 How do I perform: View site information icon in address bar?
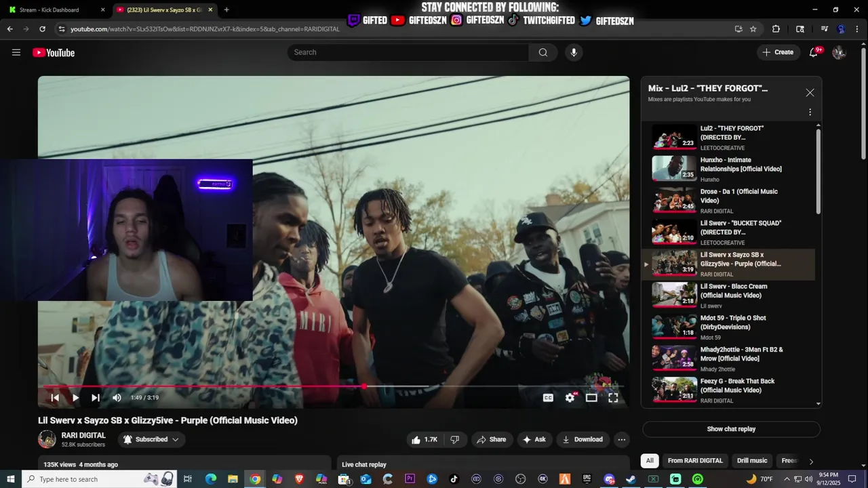click(x=62, y=29)
